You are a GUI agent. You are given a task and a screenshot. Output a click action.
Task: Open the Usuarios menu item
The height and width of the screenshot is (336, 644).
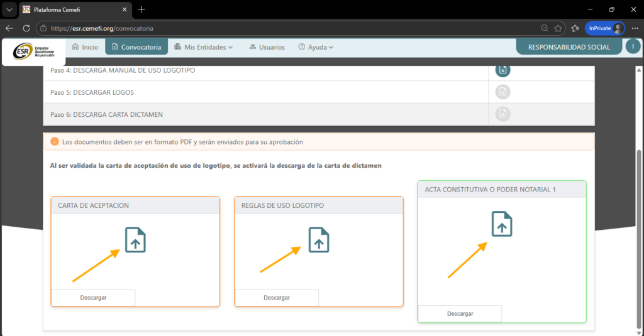point(267,47)
